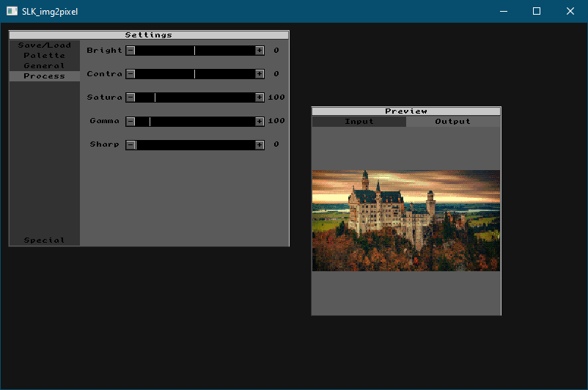Click the Saturation slider track
Image resolution: width=588 pixels, height=390 pixels.
(195, 97)
